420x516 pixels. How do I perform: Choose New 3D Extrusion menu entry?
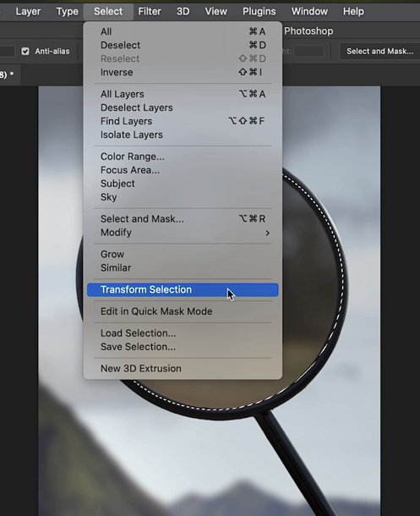(183, 368)
